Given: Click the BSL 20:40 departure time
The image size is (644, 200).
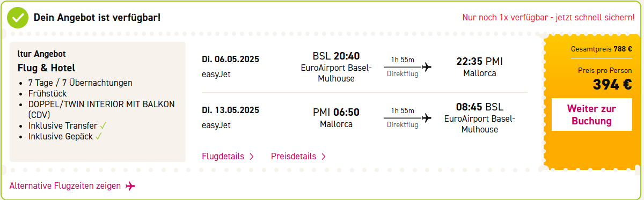Looking at the screenshot, I should [x=336, y=56].
